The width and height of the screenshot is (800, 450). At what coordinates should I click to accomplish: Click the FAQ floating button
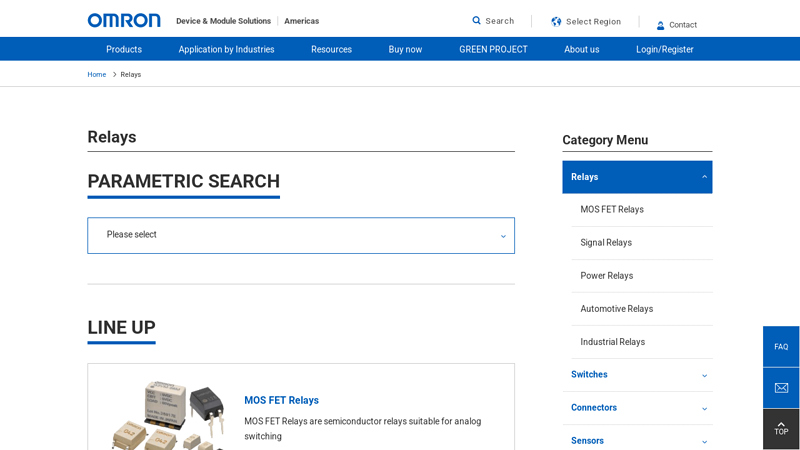[781, 347]
